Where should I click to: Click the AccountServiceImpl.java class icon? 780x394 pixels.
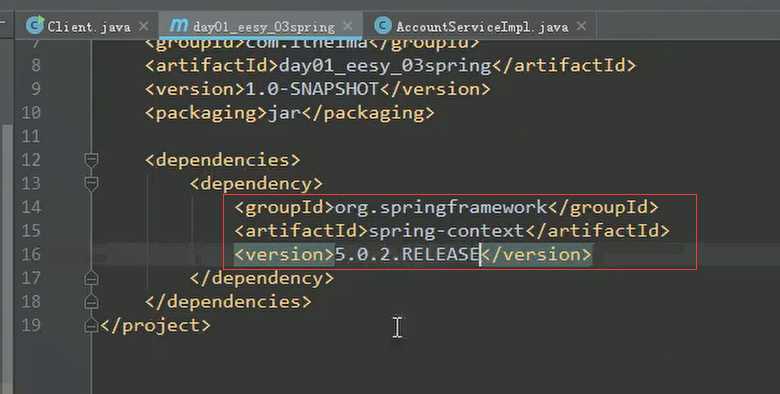383,25
